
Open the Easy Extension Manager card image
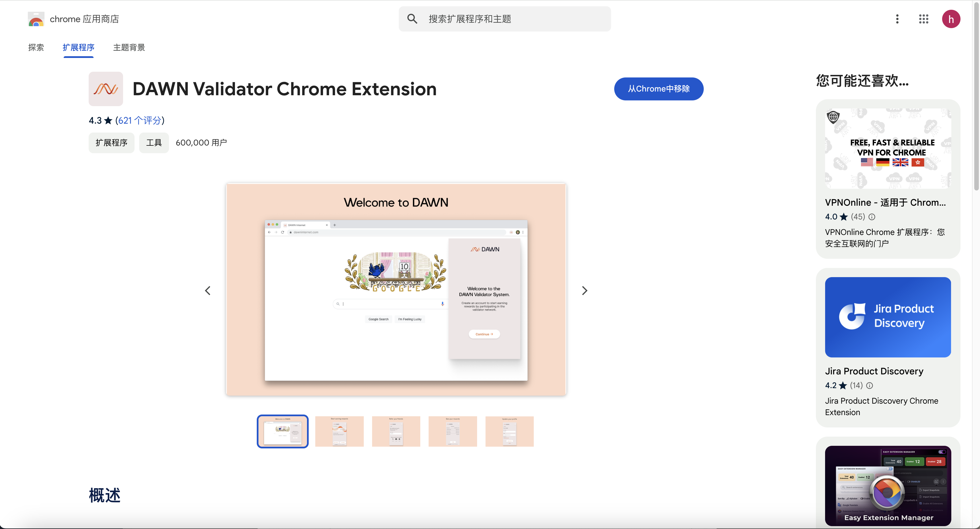pos(888,486)
